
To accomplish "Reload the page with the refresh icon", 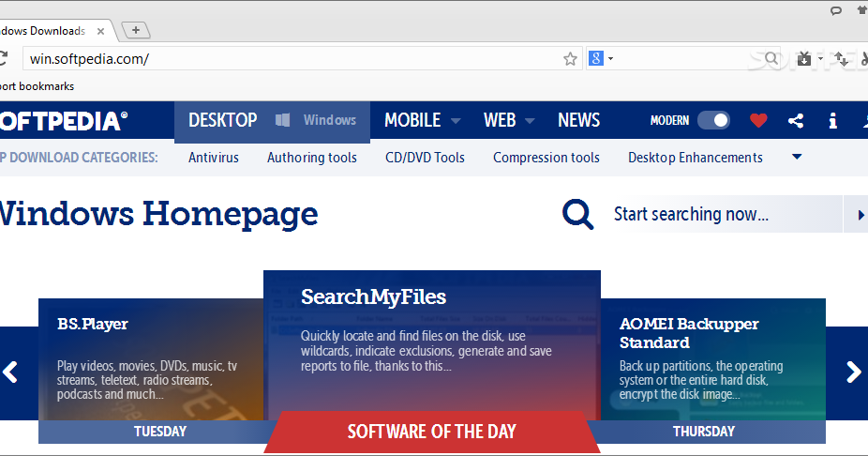I will (3, 58).
